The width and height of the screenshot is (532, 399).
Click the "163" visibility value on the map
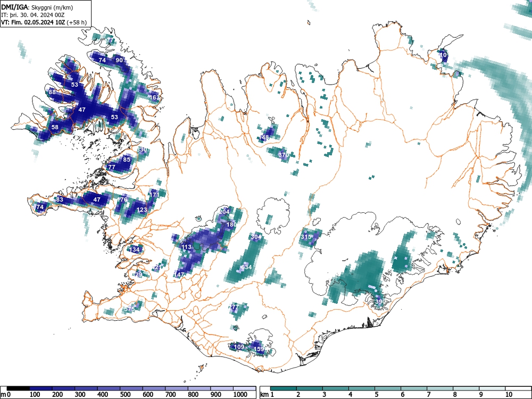click(x=155, y=97)
